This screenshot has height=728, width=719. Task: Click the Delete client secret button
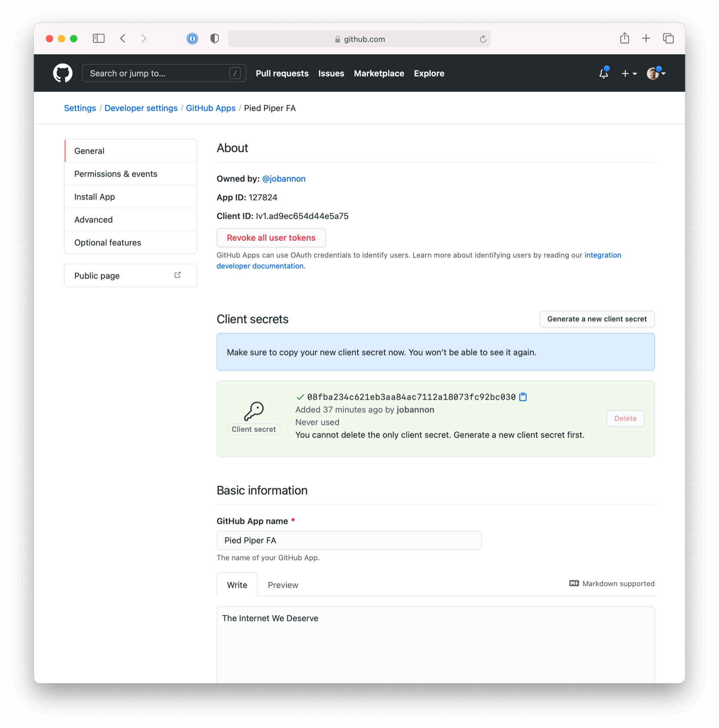pos(625,418)
